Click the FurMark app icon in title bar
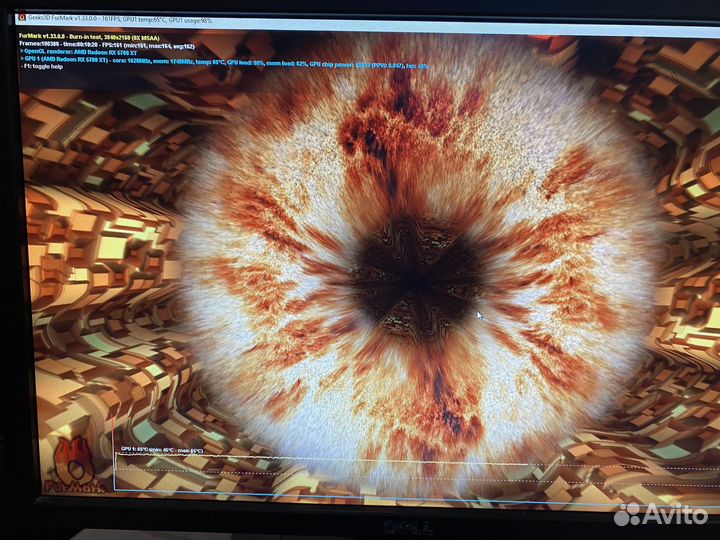The image size is (720, 540). pyautogui.click(x=22, y=18)
